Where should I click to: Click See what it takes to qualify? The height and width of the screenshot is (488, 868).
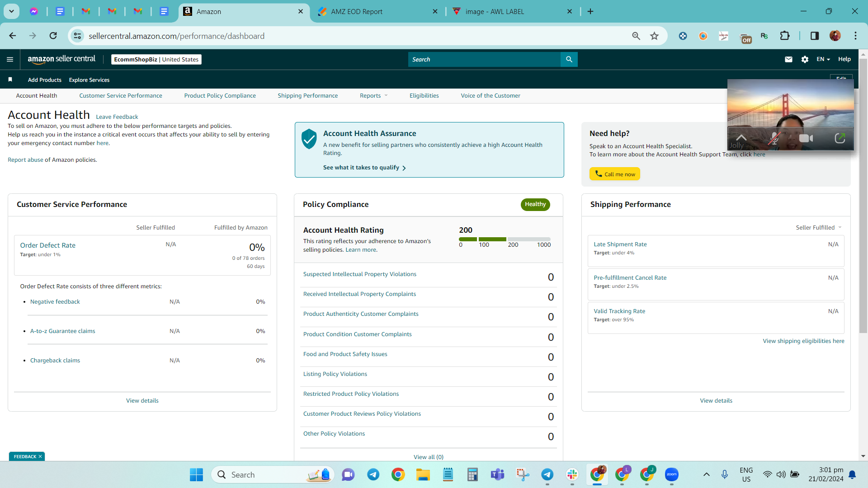(x=364, y=168)
